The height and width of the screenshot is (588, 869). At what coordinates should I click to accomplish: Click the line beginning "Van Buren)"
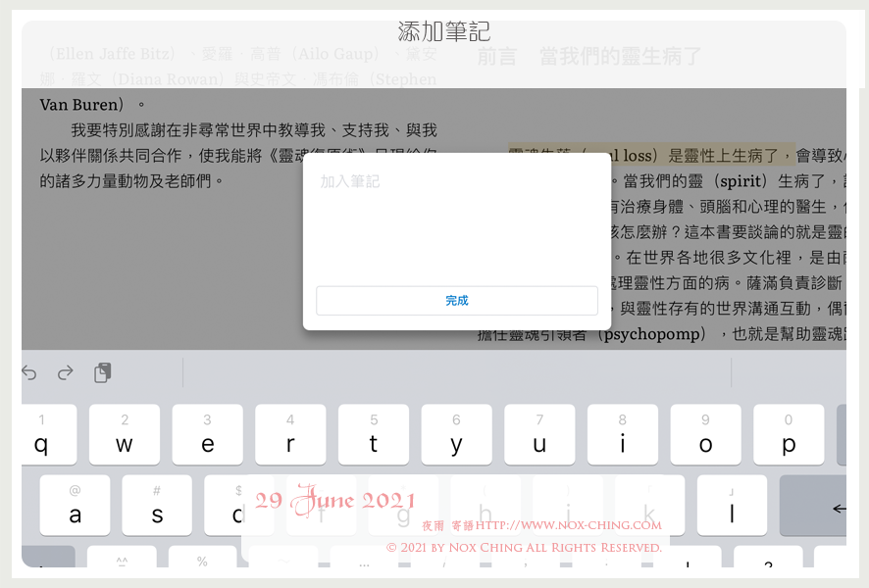pyautogui.click(x=92, y=105)
